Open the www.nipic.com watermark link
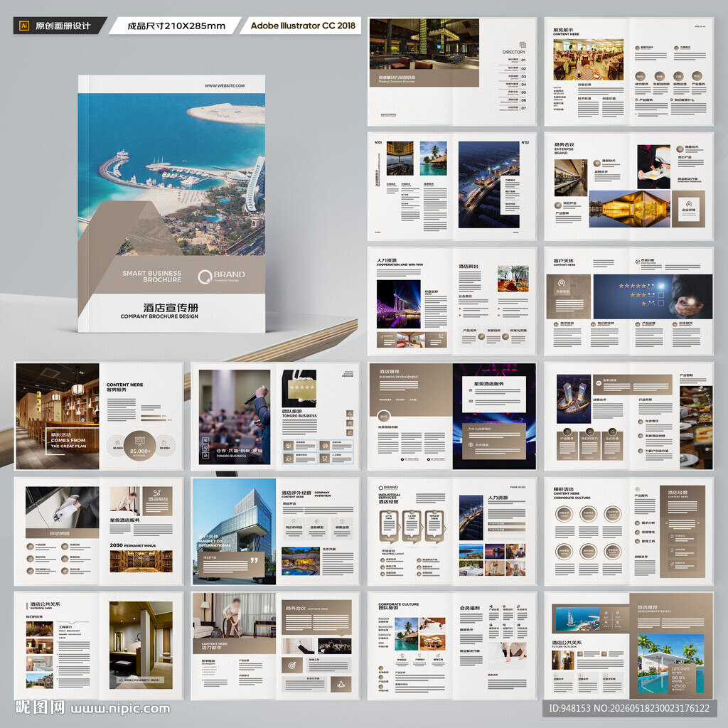Screen dimensions: 728x728 120,709
